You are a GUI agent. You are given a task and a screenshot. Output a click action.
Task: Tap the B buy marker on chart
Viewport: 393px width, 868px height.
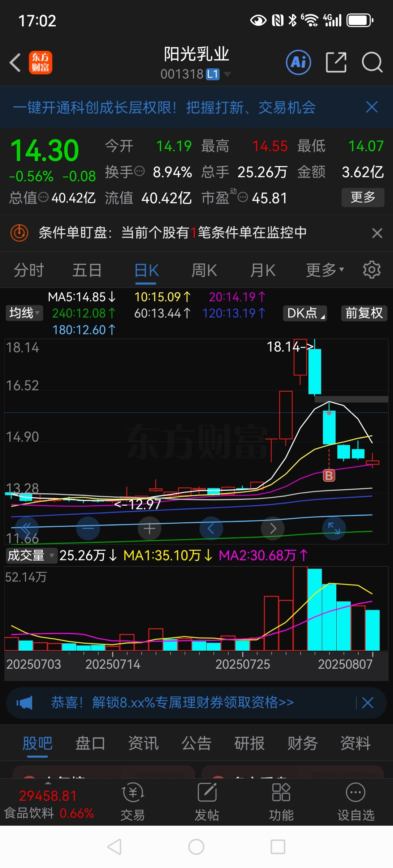[329, 475]
